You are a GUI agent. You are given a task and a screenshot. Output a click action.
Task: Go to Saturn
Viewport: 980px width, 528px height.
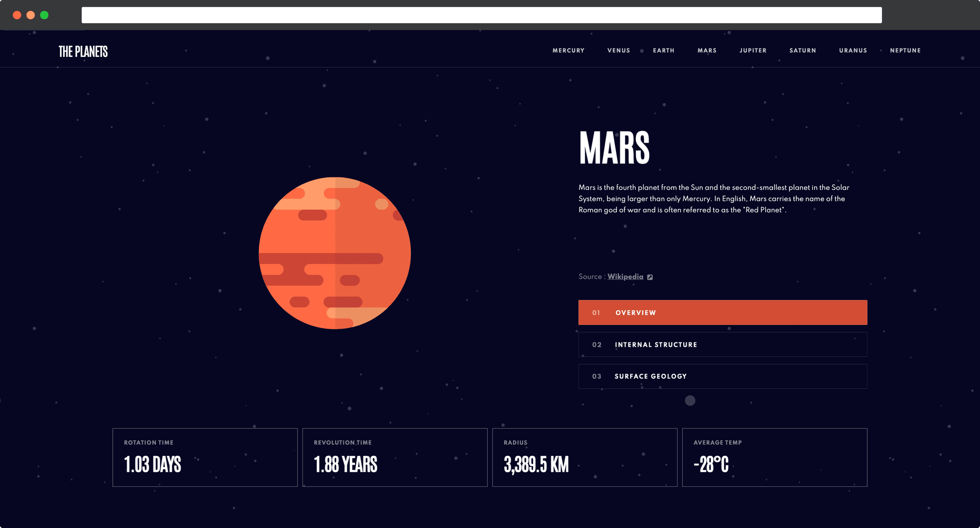coord(802,50)
